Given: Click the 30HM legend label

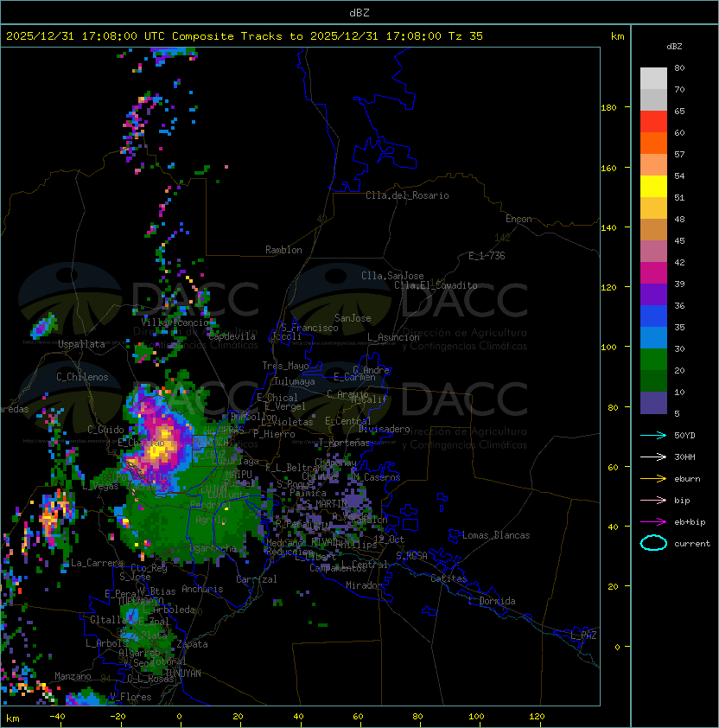Looking at the screenshot, I should click(x=684, y=457).
